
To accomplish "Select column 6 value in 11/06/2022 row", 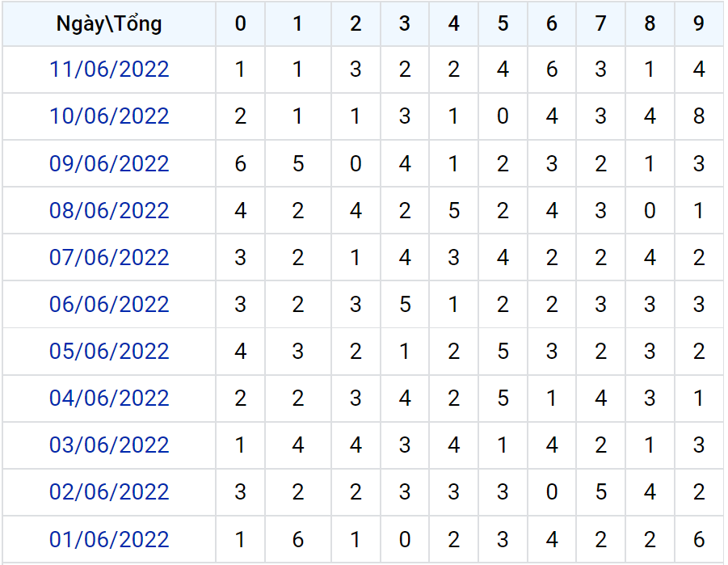I will pyautogui.click(x=552, y=70).
